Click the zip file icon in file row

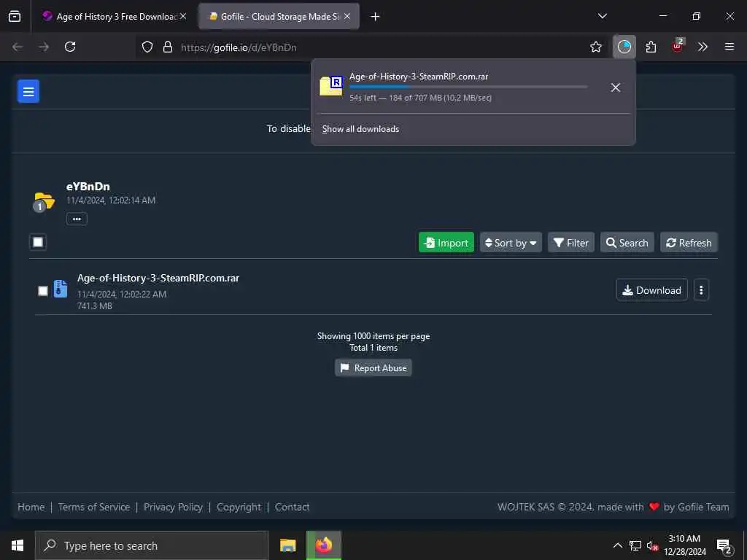pos(61,289)
